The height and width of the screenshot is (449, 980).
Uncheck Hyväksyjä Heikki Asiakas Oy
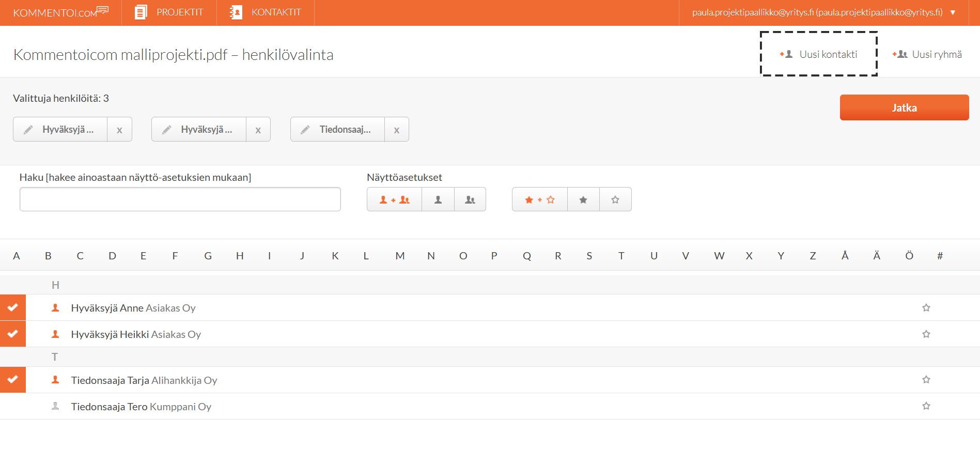click(x=13, y=334)
